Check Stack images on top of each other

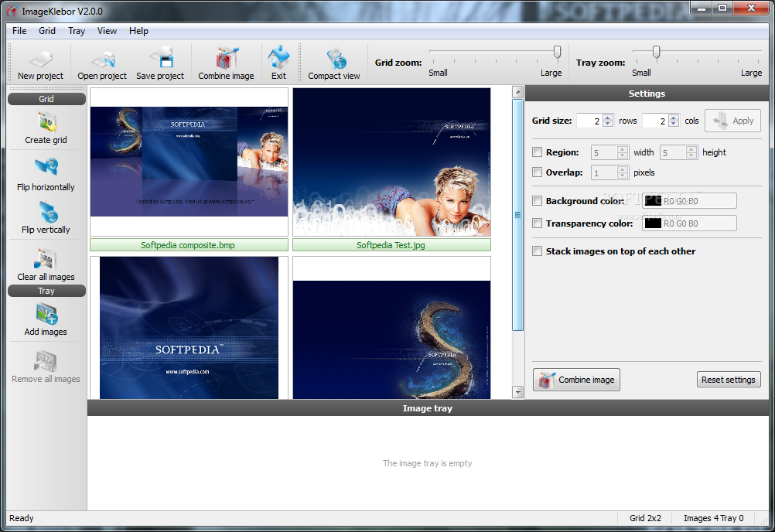click(x=538, y=251)
